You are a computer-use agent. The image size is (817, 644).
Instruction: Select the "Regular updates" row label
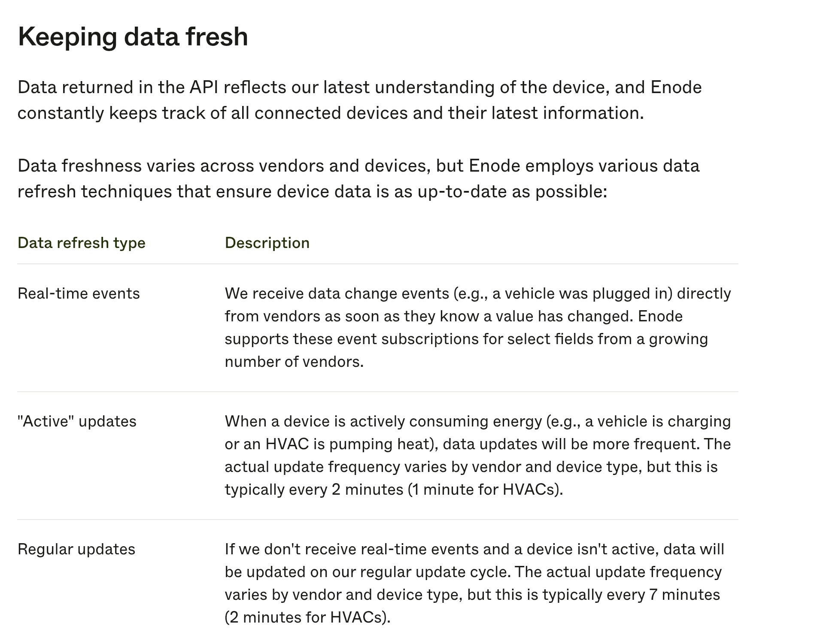76,549
